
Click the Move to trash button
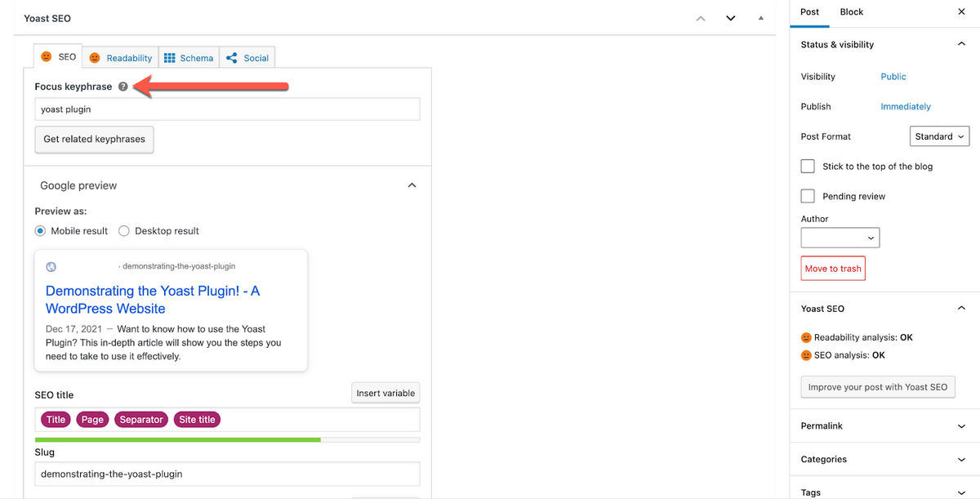click(x=833, y=269)
